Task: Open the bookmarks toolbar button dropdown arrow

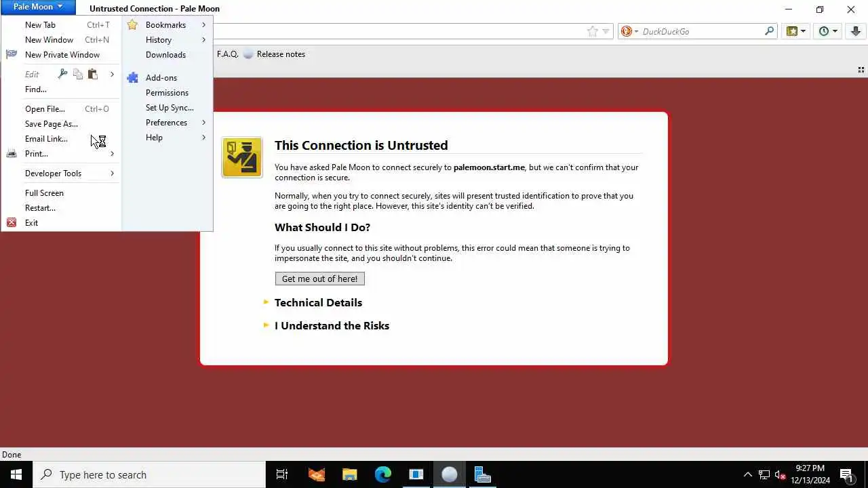Action: [803, 31]
